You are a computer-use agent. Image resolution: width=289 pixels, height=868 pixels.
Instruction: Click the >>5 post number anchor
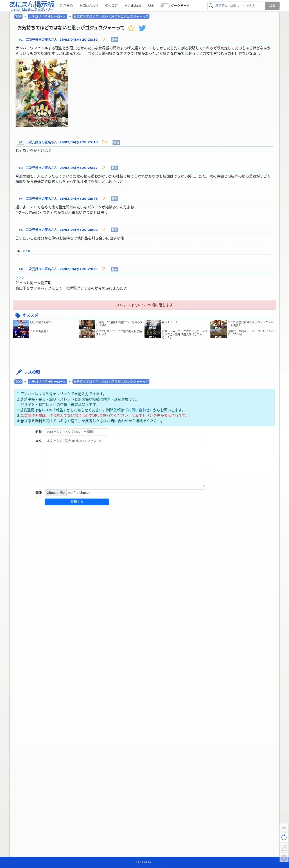click(20, 230)
